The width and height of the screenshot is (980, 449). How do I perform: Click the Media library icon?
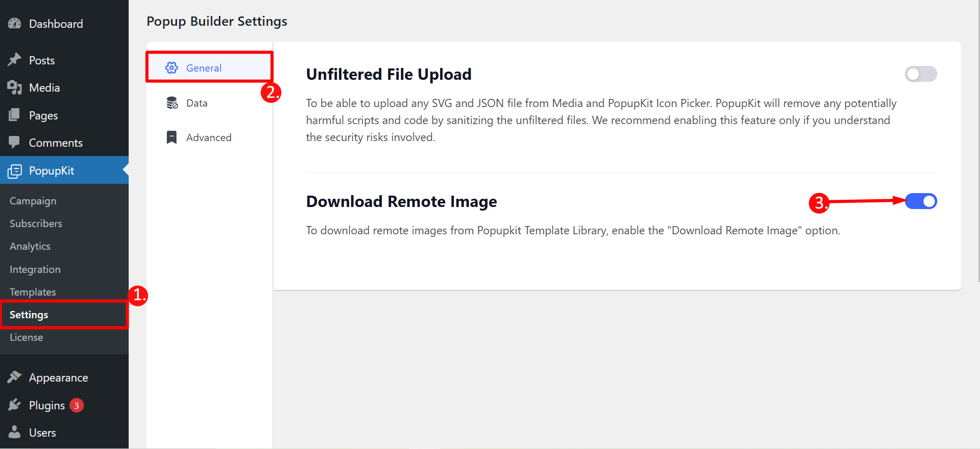click(x=14, y=88)
